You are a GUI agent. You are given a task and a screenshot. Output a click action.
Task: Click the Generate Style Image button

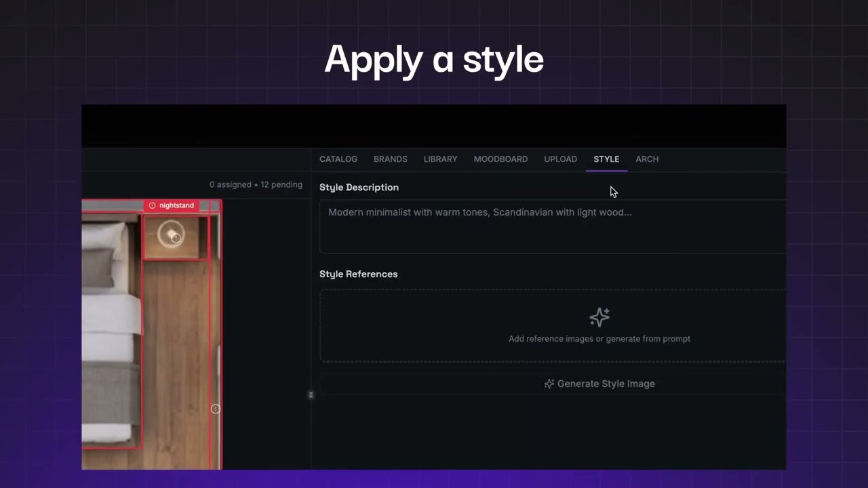click(x=553, y=384)
